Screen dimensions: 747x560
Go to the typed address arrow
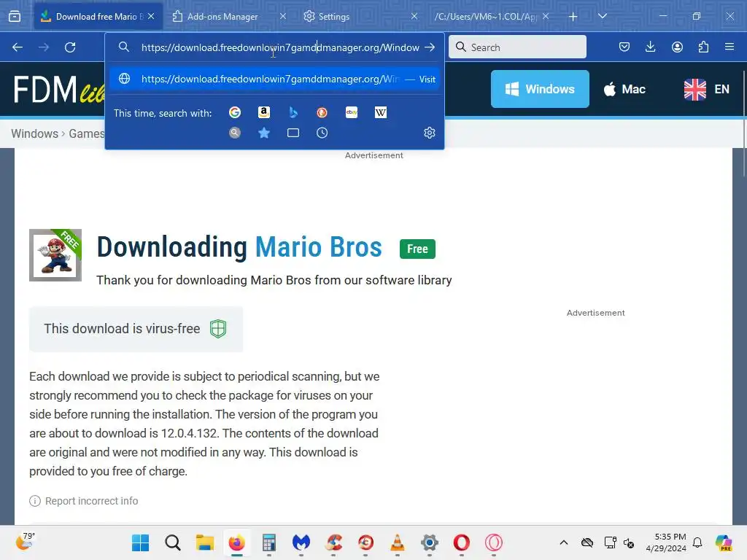click(430, 47)
